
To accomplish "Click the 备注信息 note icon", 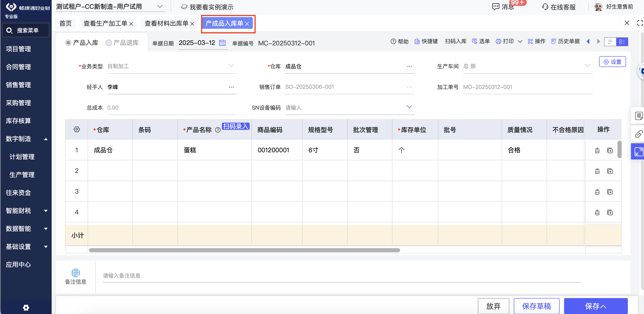I will point(75,272).
